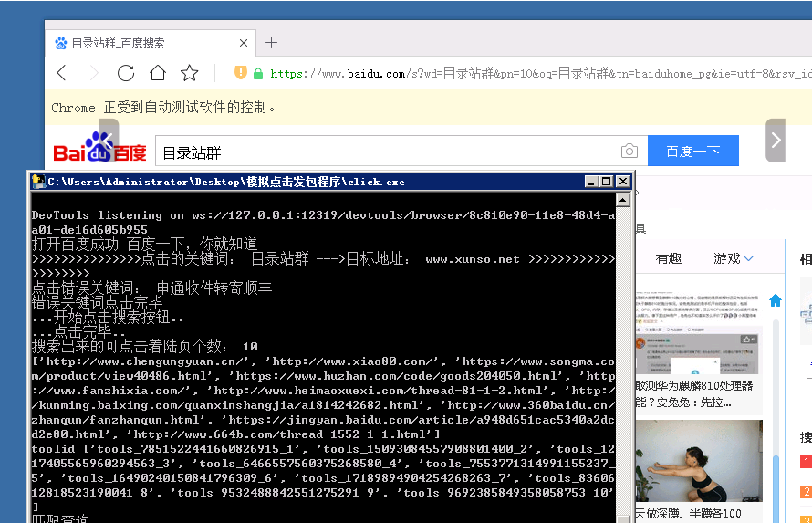
Task: Click the greyed-out forward arrow
Action: click(x=94, y=73)
